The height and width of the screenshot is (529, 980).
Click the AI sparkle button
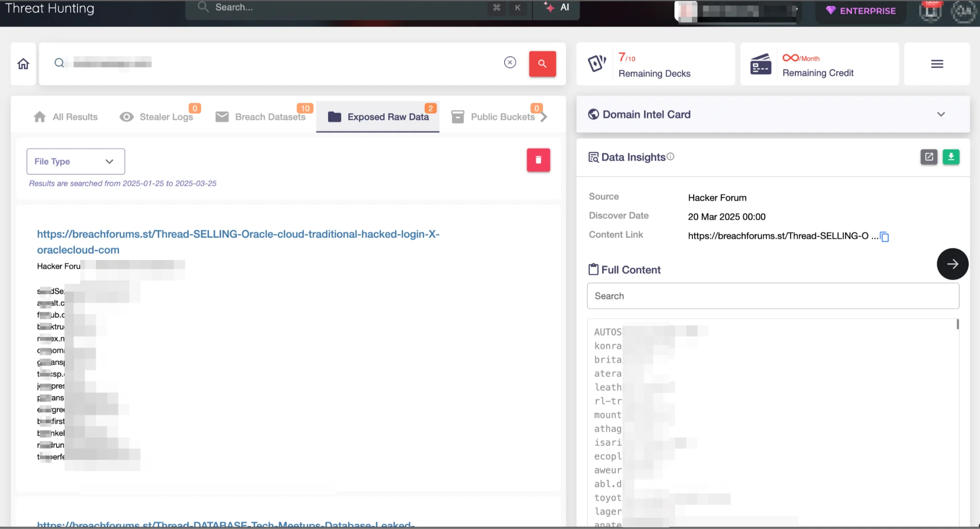point(556,8)
